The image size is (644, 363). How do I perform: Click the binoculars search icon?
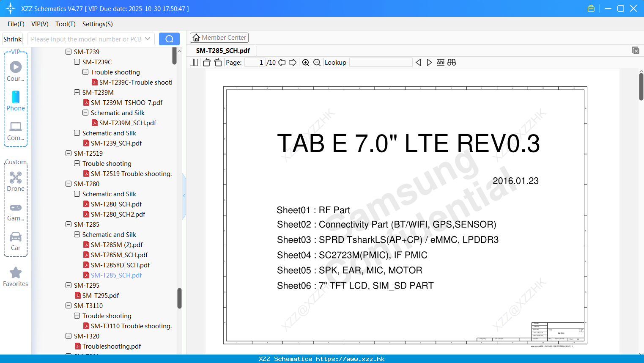452,62
